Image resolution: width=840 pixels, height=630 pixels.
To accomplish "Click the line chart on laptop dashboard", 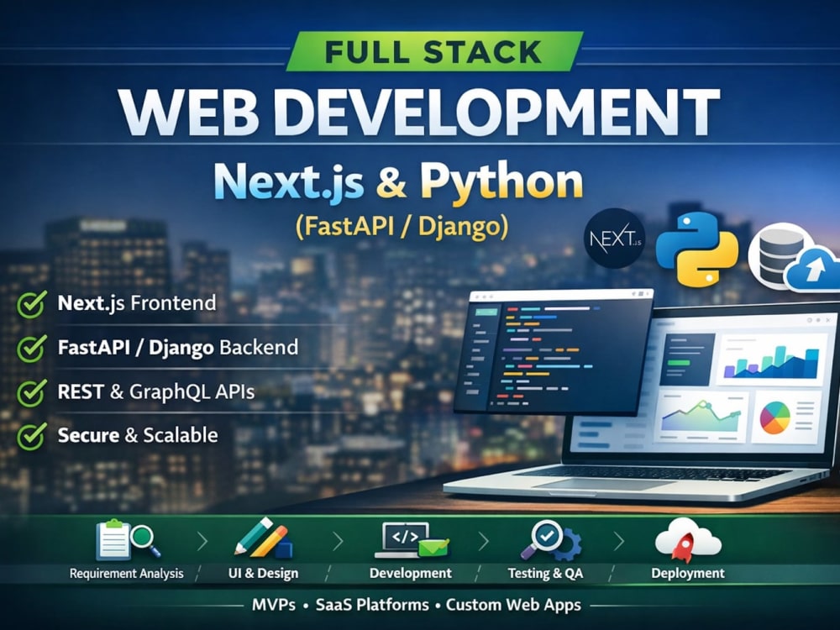I will pyautogui.click(x=701, y=417).
